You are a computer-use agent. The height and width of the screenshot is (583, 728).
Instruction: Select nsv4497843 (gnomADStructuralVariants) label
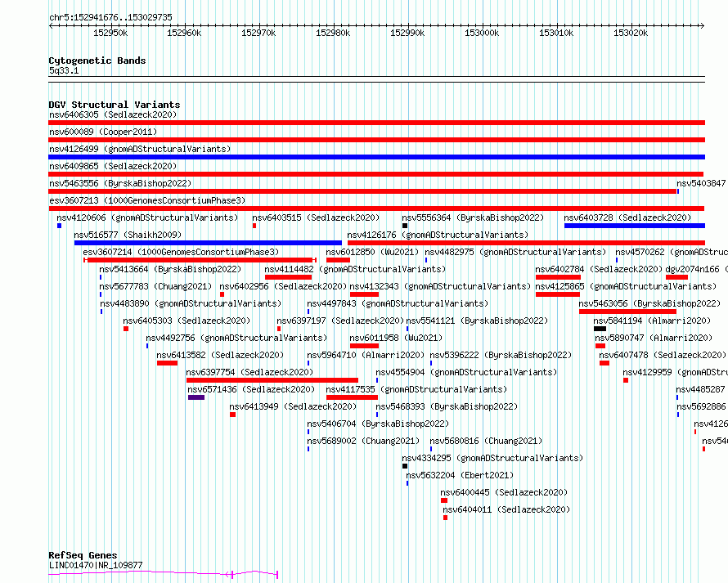[398, 303]
